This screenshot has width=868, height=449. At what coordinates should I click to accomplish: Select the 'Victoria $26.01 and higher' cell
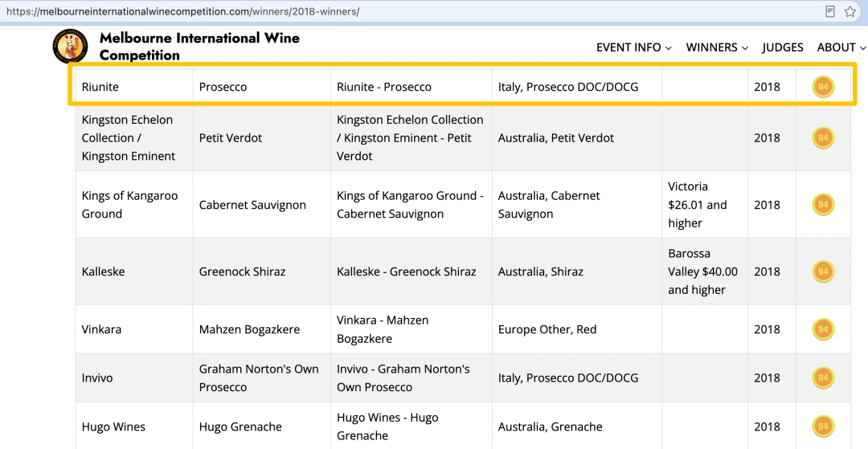(x=705, y=205)
